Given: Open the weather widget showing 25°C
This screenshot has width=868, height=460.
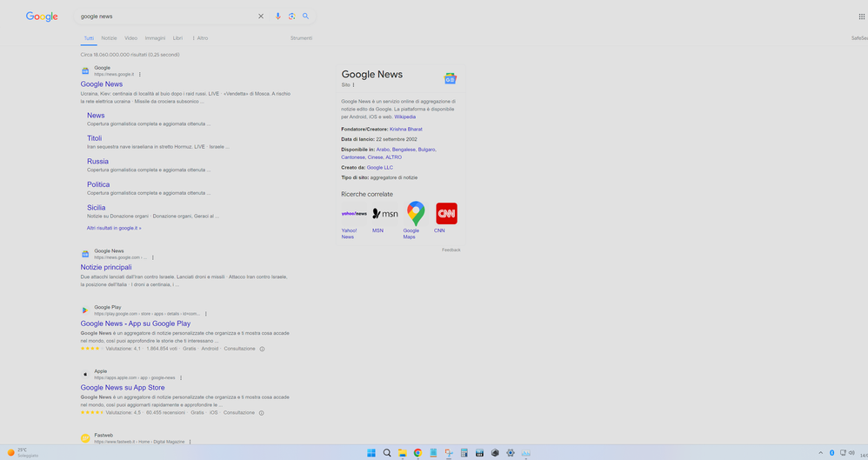Looking at the screenshot, I should tap(22, 453).
